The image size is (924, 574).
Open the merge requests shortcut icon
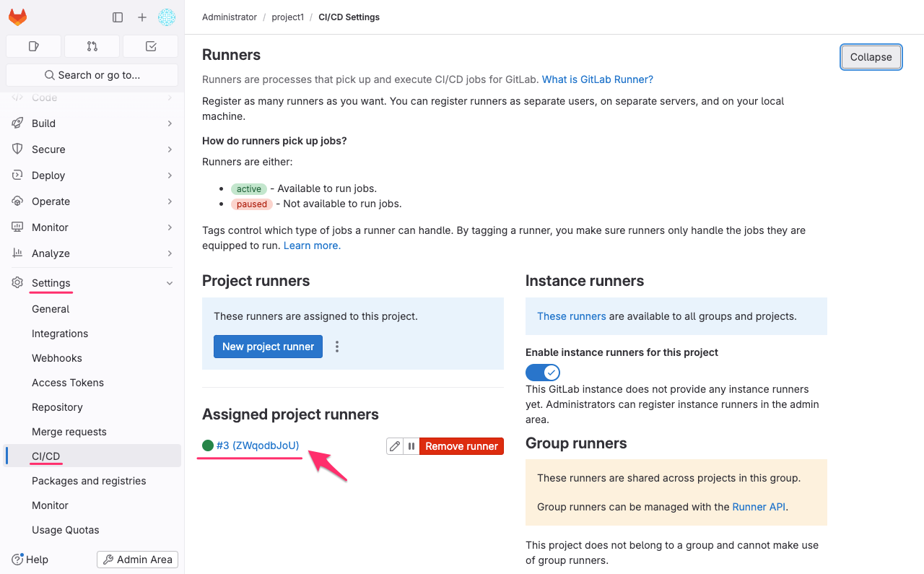[x=92, y=46]
